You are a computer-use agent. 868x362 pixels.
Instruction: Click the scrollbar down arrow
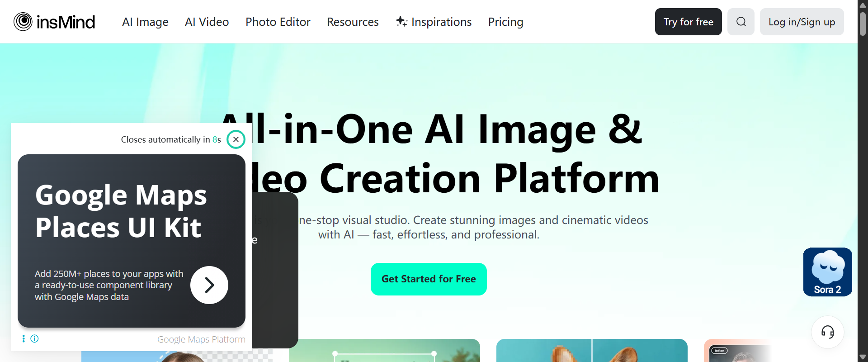pyautogui.click(x=863, y=357)
